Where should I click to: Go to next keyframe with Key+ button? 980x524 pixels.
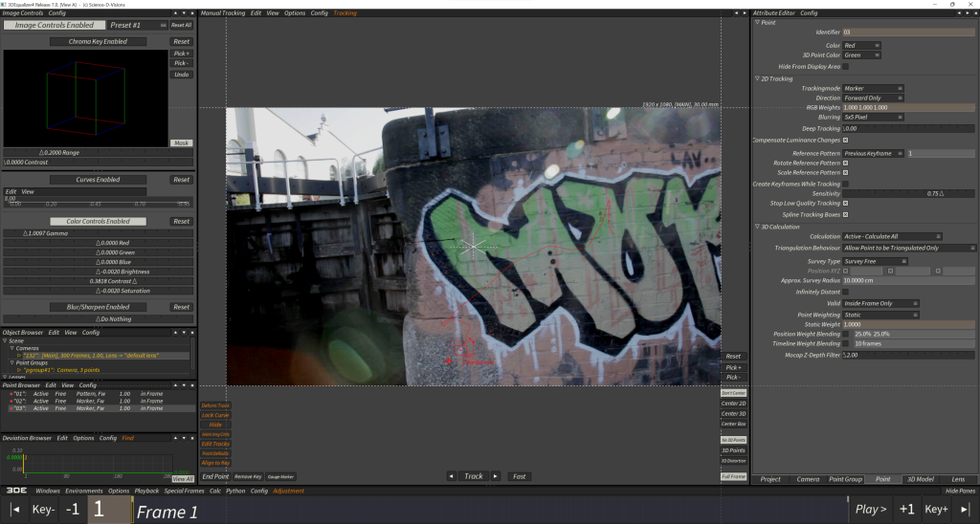pyautogui.click(x=936, y=510)
